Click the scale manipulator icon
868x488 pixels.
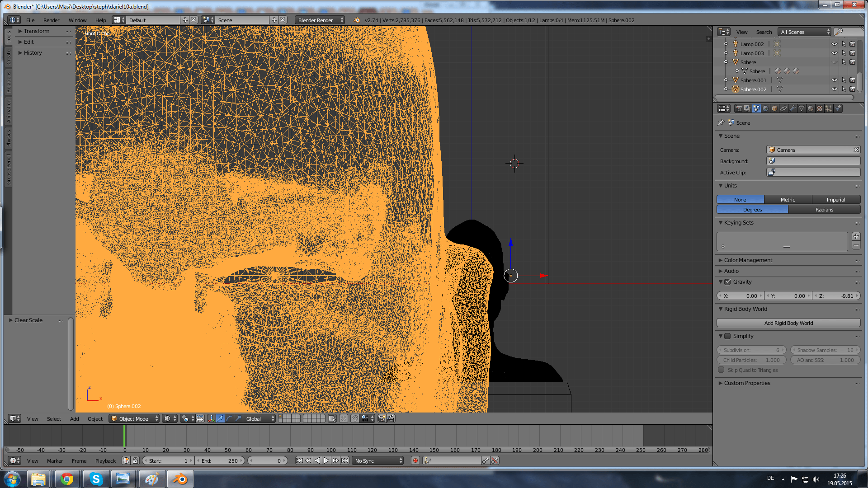[238, 418]
